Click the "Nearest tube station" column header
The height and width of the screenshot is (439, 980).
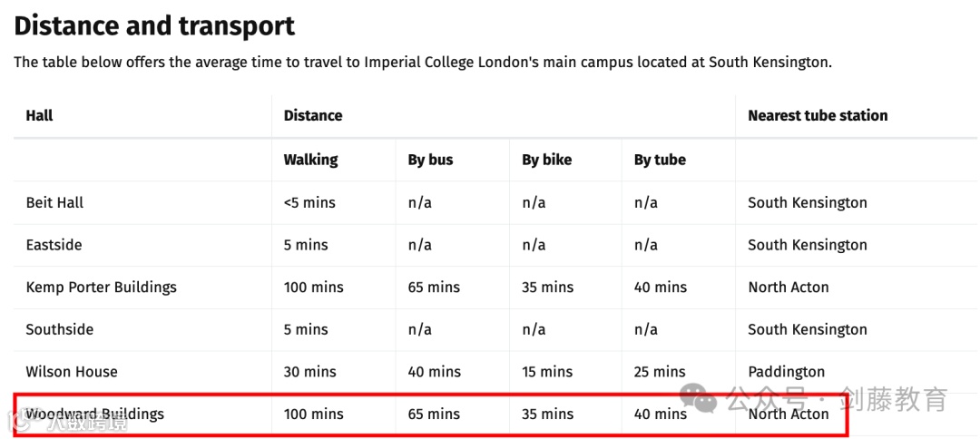pos(817,116)
